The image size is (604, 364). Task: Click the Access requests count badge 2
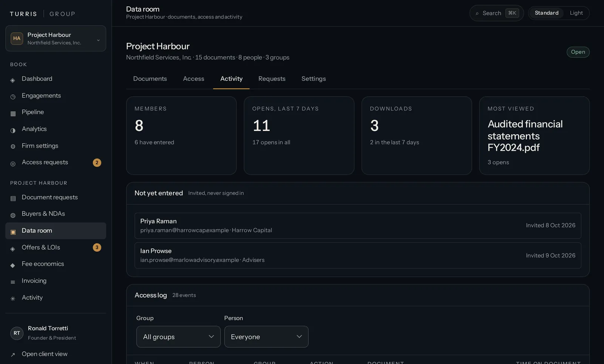pyautogui.click(x=97, y=163)
